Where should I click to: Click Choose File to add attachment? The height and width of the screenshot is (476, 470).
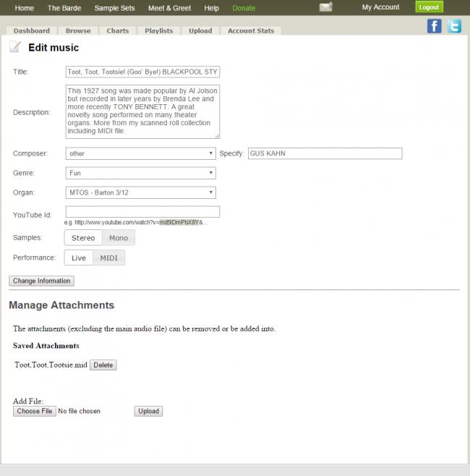pos(35,411)
